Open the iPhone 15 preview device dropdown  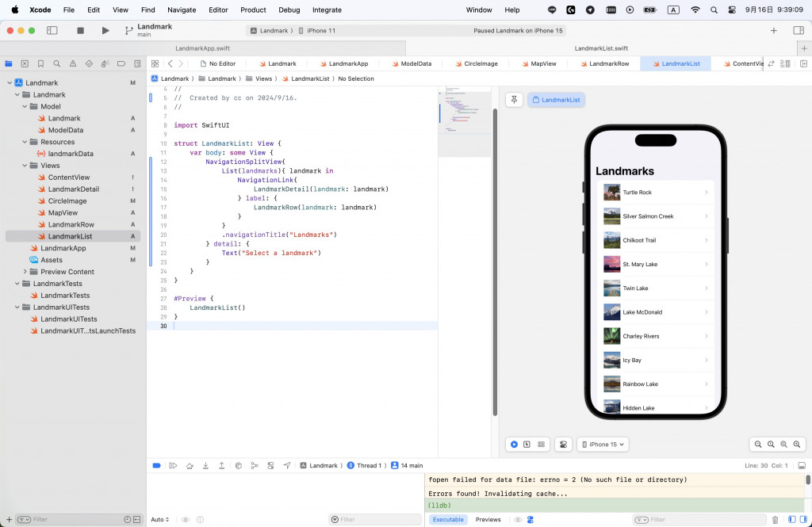[603, 444]
